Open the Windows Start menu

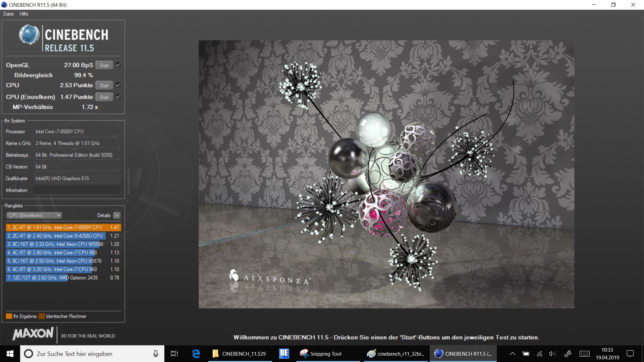click(x=10, y=354)
